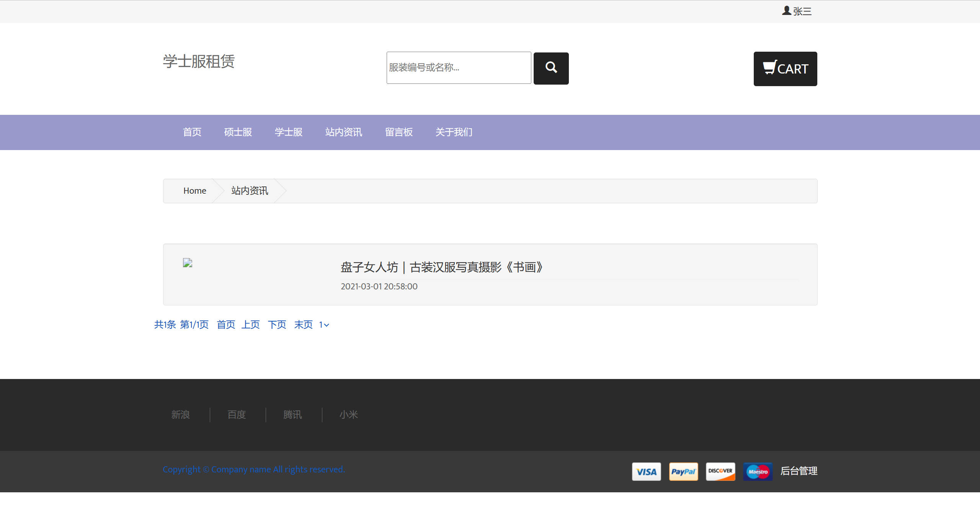980x526 pixels.
Task: Click the search magnifier icon
Action: (550, 68)
